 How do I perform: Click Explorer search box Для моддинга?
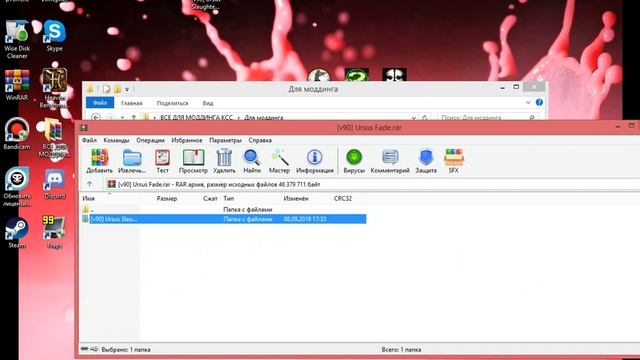488,117
